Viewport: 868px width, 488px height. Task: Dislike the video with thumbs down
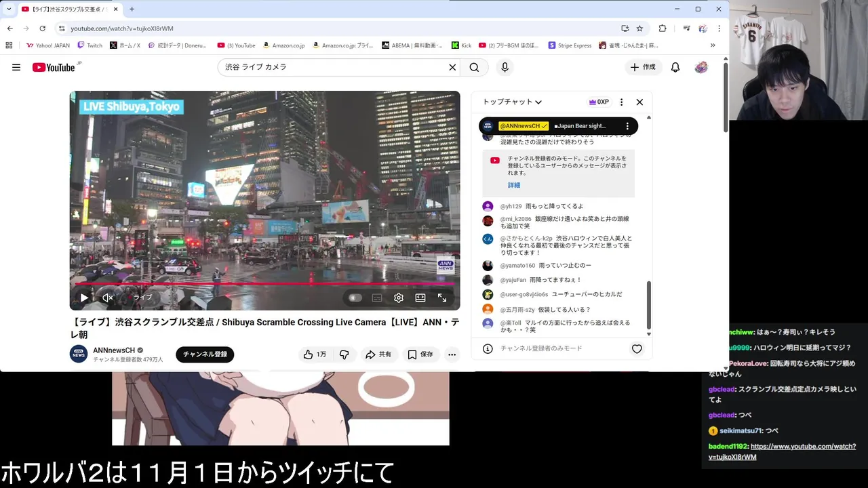pyautogui.click(x=344, y=354)
